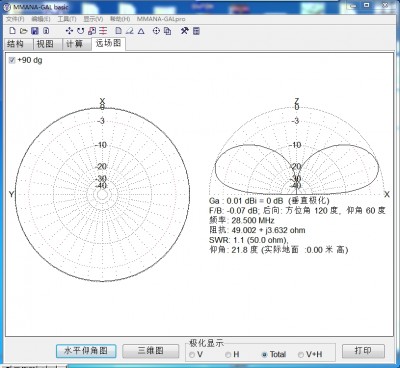
Task: Click the triangle icon in toolbar
Action: click(x=141, y=31)
